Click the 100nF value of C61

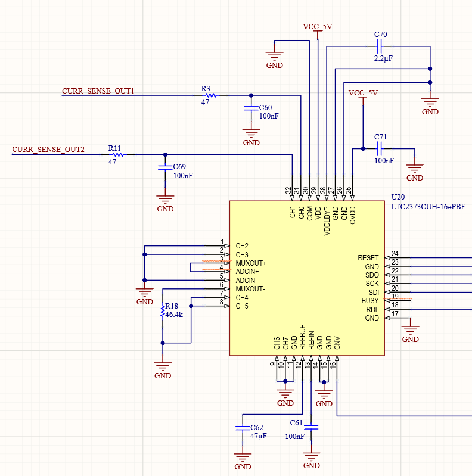click(x=294, y=436)
